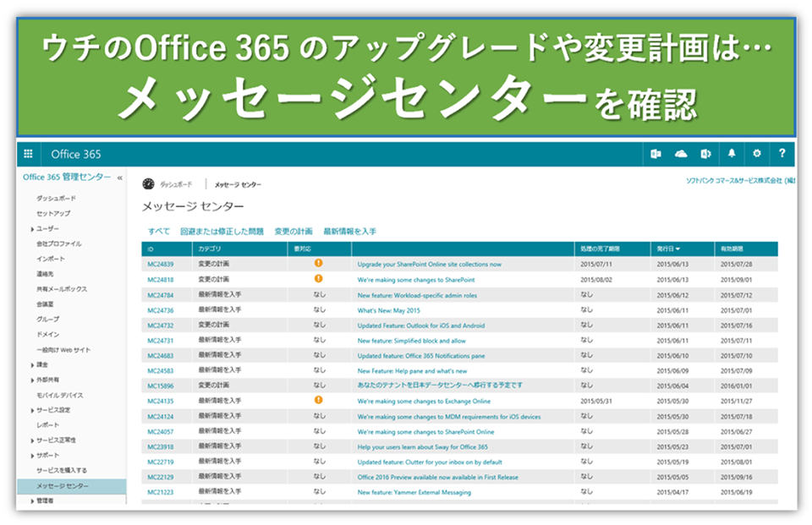Click the warning icon in row MC24839

pyautogui.click(x=319, y=263)
